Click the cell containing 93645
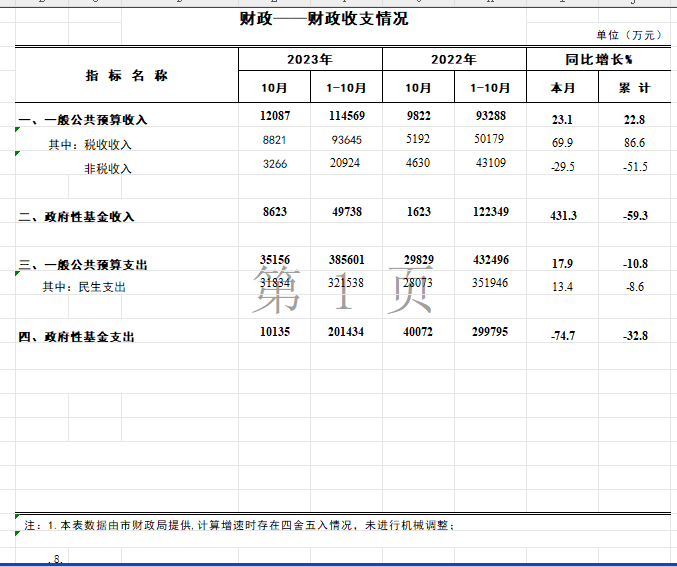This screenshot has height=567, width=677. coord(347,140)
